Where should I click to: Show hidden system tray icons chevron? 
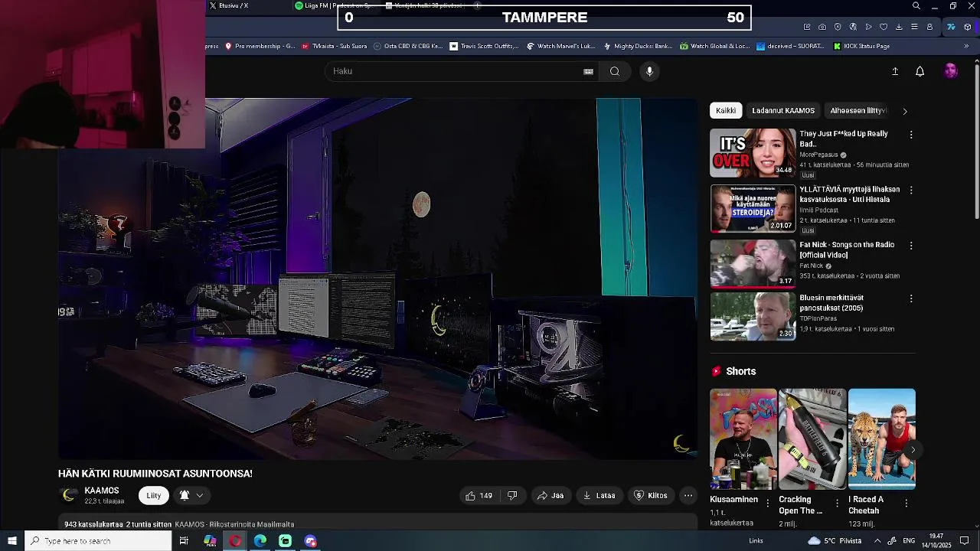pyautogui.click(x=877, y=541)
